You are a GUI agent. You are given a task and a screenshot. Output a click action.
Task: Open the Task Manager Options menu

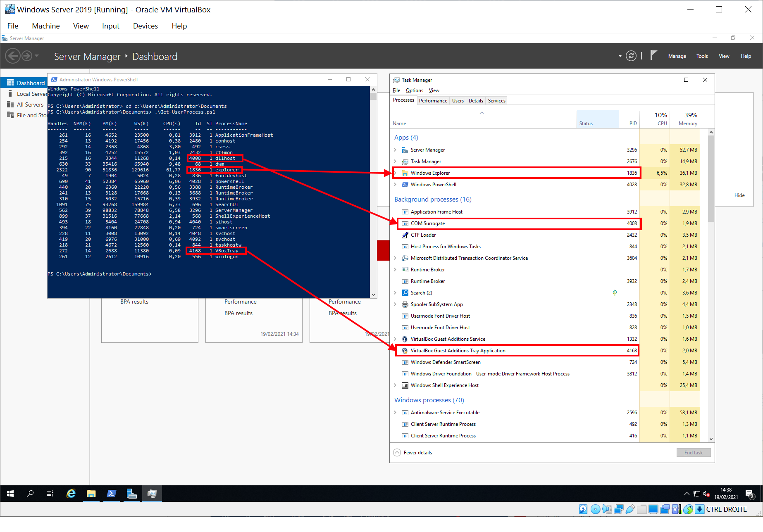tap(414, 90)
